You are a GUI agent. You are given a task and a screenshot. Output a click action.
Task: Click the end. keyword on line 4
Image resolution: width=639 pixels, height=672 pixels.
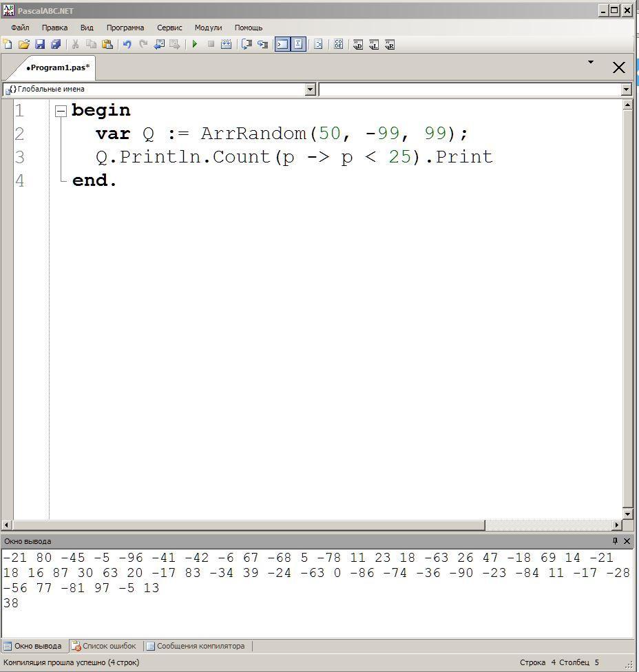click(94, 180)
